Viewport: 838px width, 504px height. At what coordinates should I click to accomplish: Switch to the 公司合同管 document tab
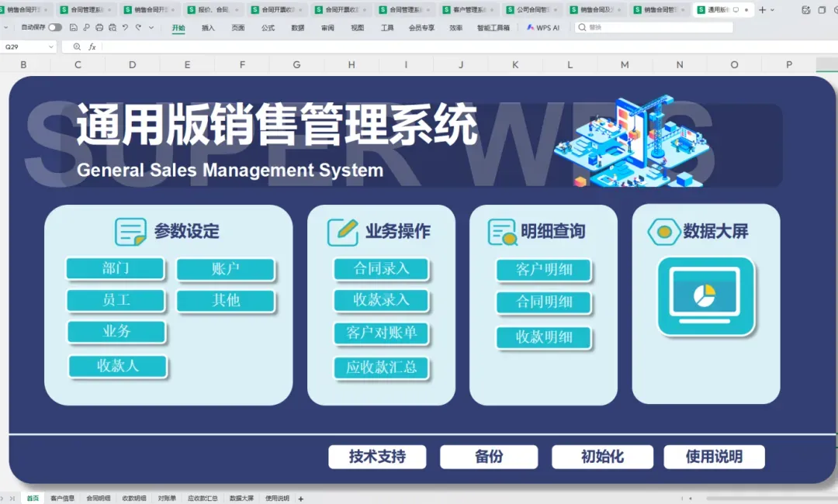[533, 9]
